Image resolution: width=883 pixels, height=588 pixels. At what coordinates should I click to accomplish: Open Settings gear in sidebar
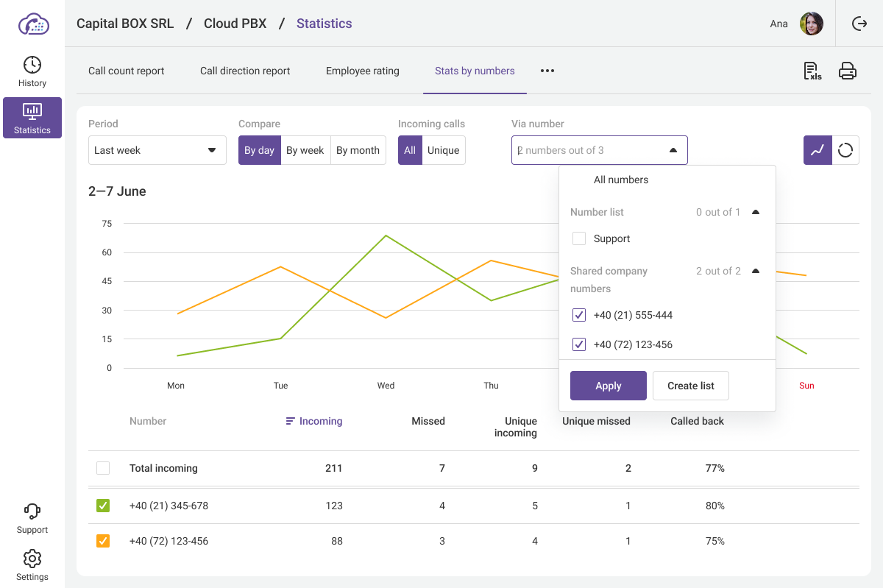pyautogui.click(x=32, y=565)
